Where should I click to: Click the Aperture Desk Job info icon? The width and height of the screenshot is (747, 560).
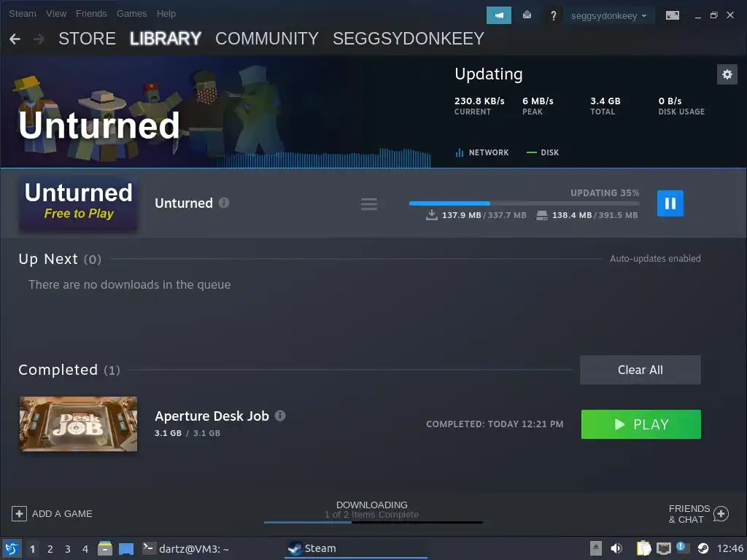click(280, 416)
